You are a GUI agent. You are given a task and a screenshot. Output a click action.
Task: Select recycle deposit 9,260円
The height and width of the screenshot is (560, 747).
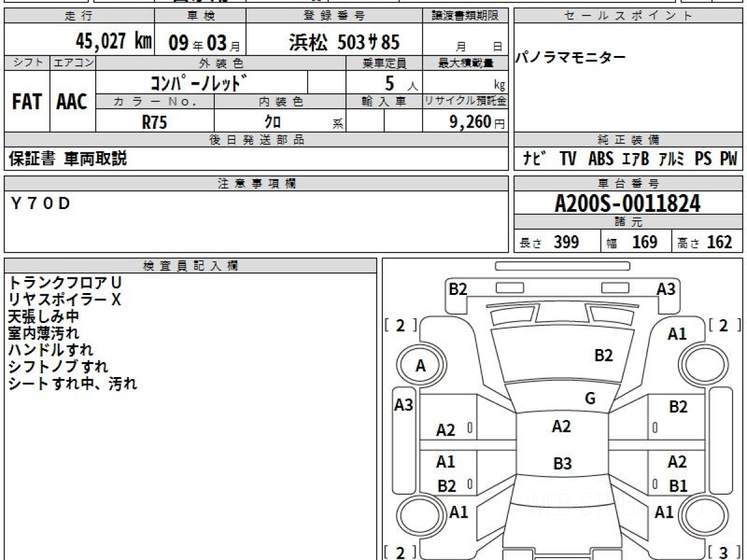point(477,121)
